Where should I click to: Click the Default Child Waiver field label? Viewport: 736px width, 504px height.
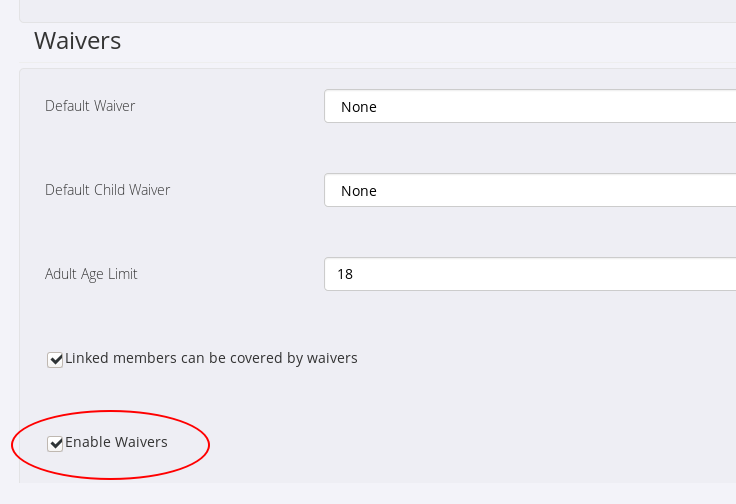point(107,190)
